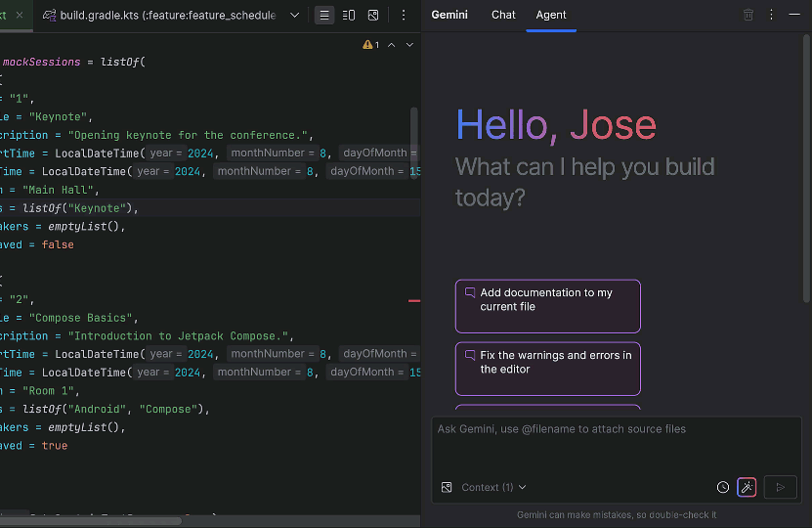Click the "Android" tag string
Viewport: 812px width, 528px height.
click(97, 410)
